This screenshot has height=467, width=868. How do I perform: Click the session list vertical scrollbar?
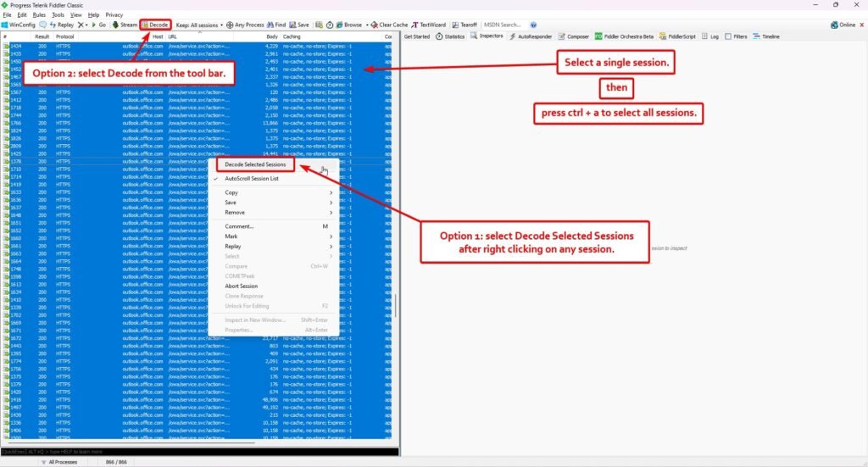(395, 305)
